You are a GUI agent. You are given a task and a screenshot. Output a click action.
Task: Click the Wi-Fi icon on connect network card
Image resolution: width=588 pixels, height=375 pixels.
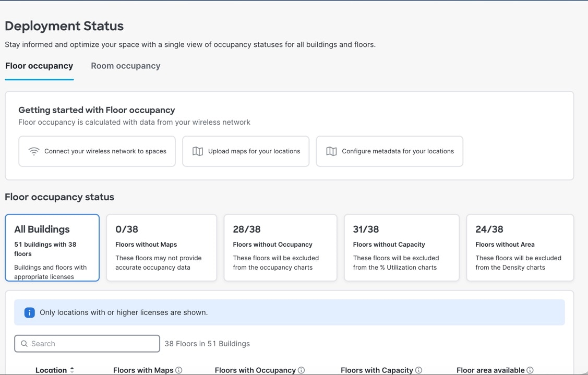[x=34, y=151]
